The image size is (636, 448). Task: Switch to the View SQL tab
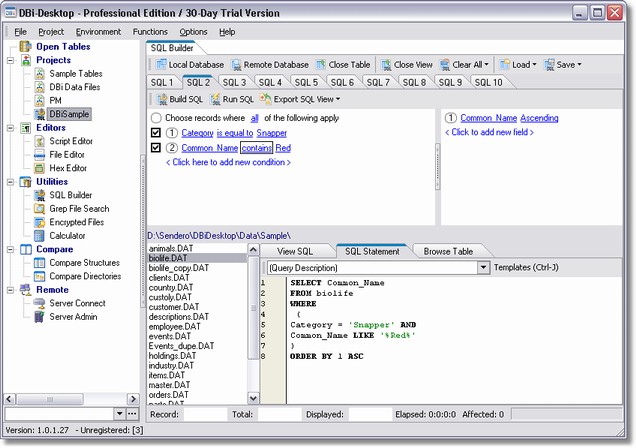click(295, 251)
